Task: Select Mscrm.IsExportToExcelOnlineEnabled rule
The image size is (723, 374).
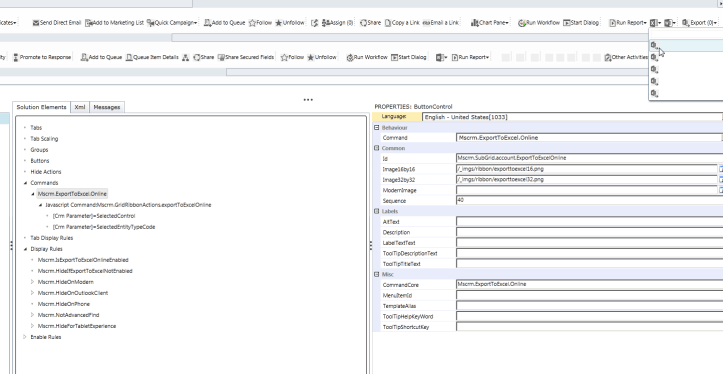Action: coord(83,260)
